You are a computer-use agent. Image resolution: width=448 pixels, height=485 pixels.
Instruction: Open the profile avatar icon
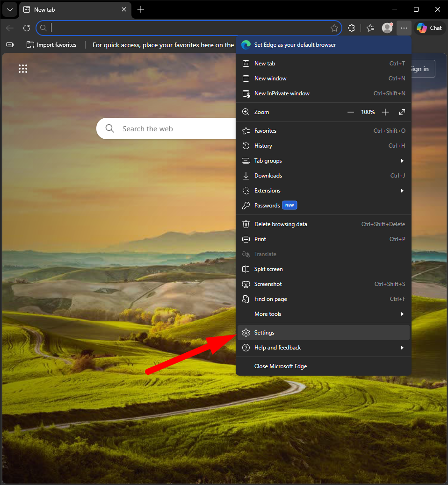387,28
